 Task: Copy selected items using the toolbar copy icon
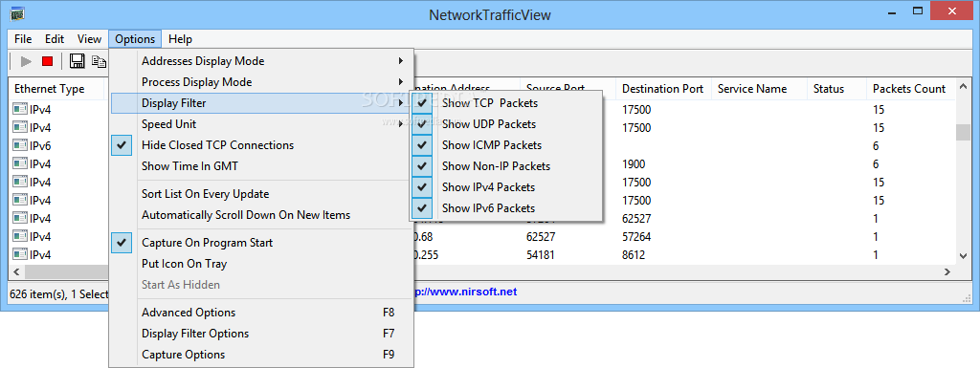point(99,61)
